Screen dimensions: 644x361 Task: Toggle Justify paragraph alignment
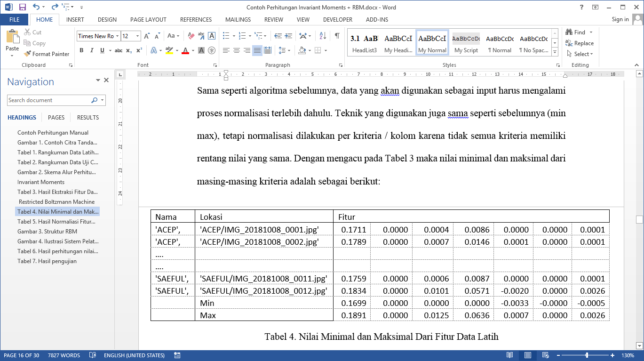(x=257, y=50)
